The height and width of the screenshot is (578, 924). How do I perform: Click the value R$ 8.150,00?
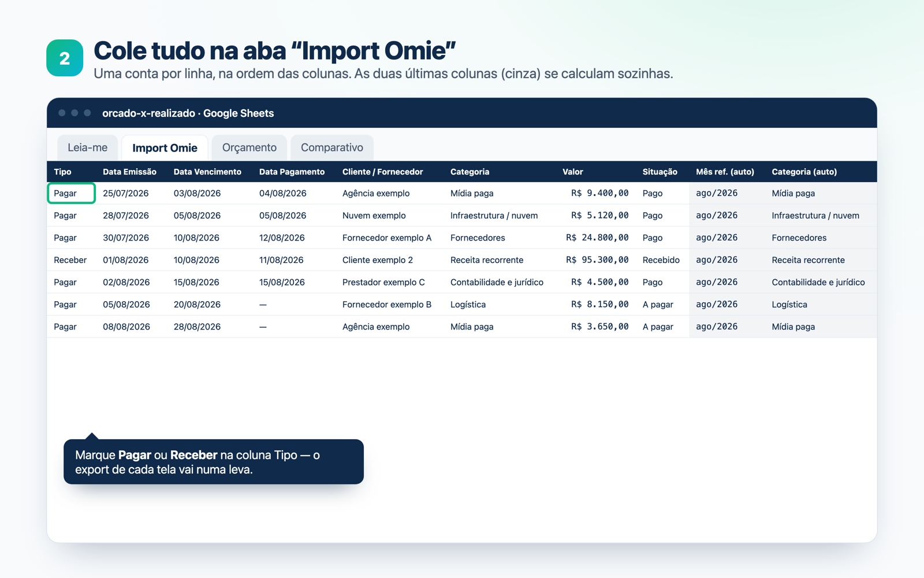(x=599, y=305)
